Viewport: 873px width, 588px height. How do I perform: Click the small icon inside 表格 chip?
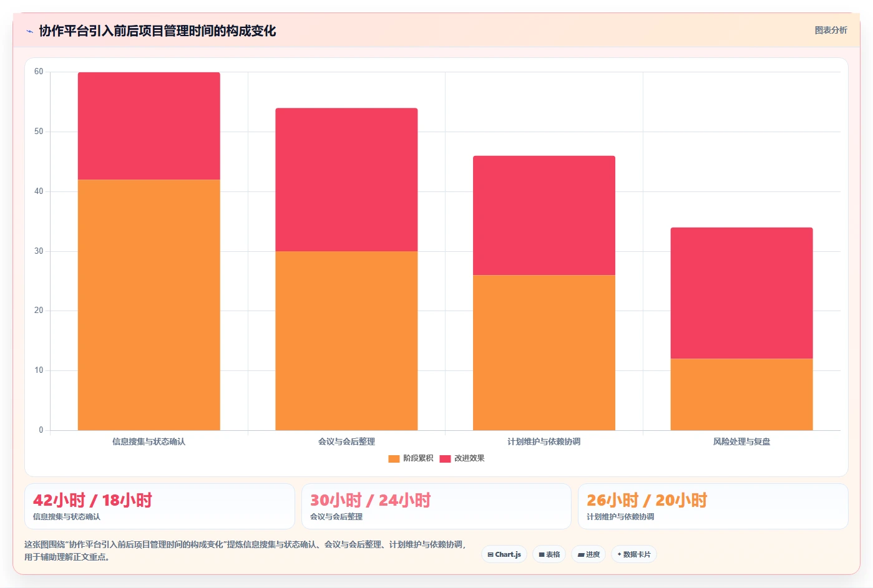click(542, 554)
